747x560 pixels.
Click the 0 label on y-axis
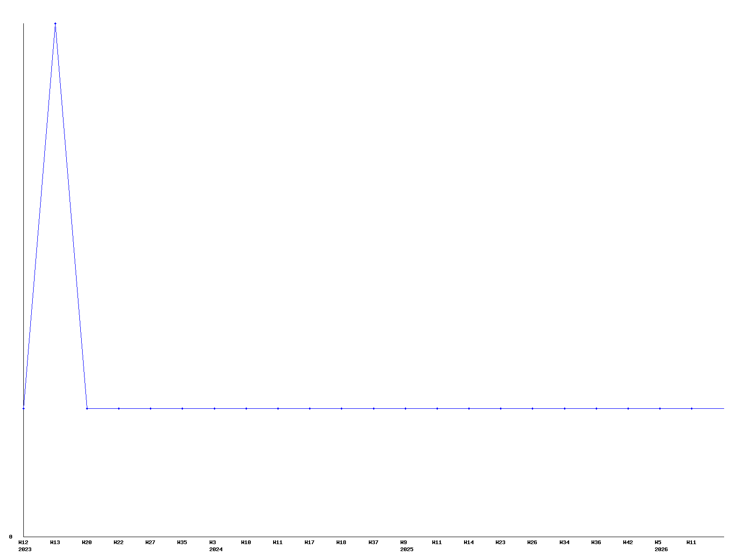click(10, 537)
